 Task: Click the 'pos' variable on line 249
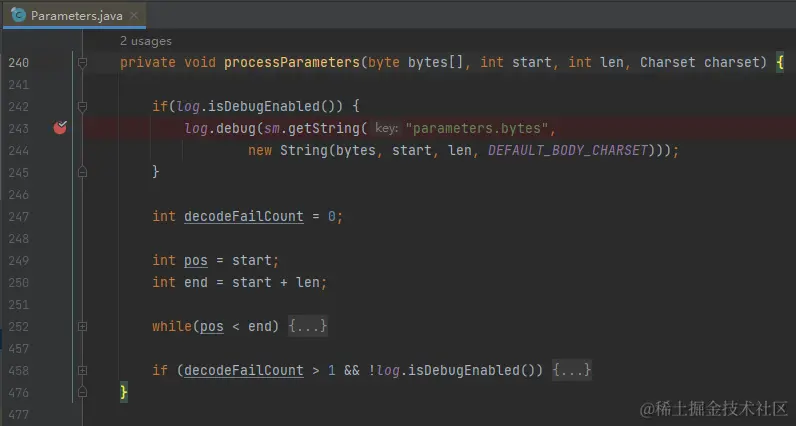point(195,260)
